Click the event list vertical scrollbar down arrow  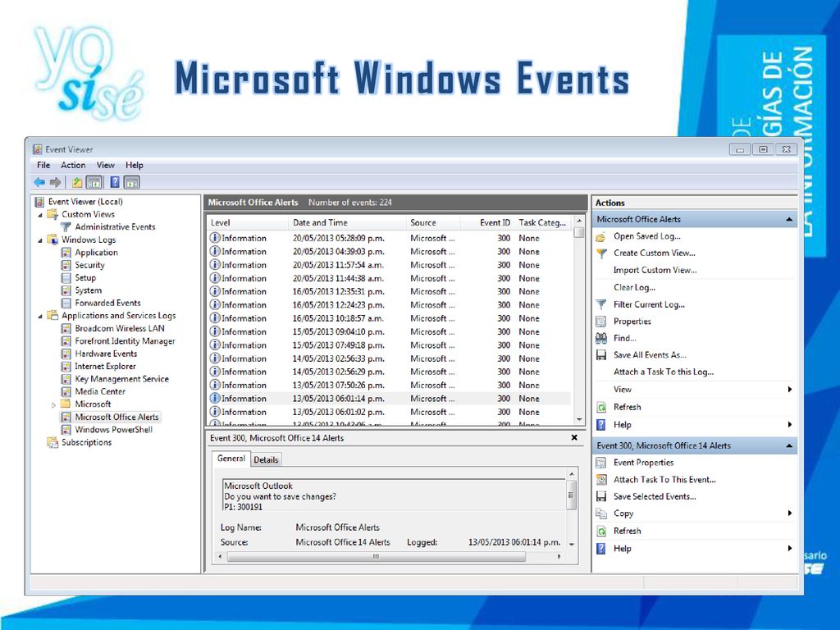point(579,419)
